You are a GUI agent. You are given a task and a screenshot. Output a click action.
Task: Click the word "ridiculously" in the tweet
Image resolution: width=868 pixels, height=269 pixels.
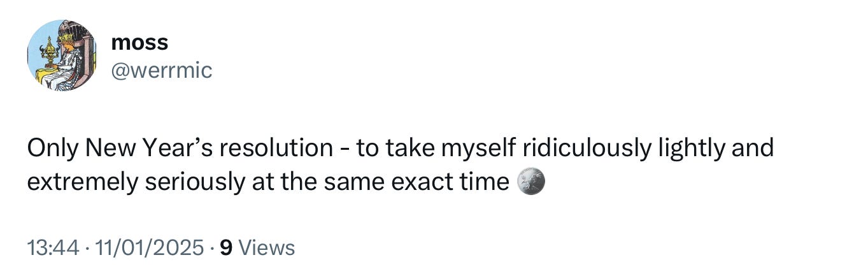[585, 149]
